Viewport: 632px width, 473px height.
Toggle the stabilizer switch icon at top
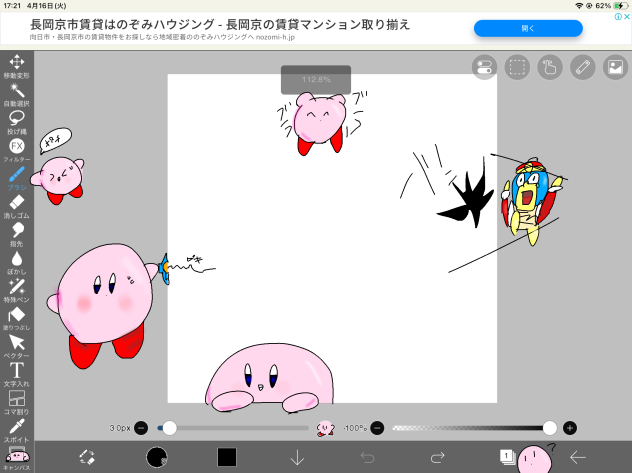point(484,67)
